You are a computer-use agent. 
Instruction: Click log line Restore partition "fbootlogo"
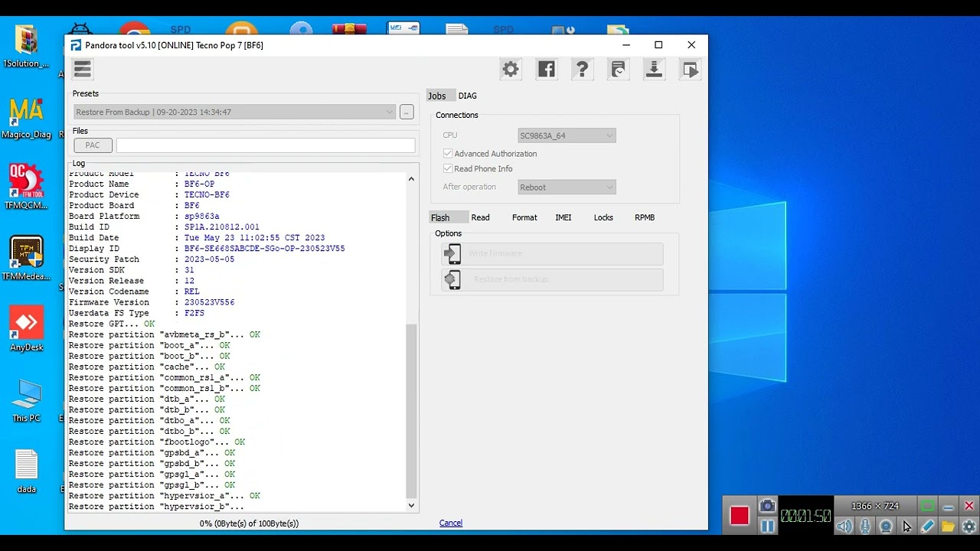(x=157, y=442)
